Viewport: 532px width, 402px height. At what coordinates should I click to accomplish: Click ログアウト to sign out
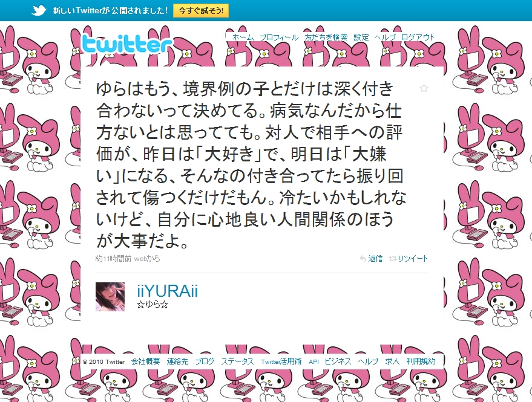click(x=418, y=37)
